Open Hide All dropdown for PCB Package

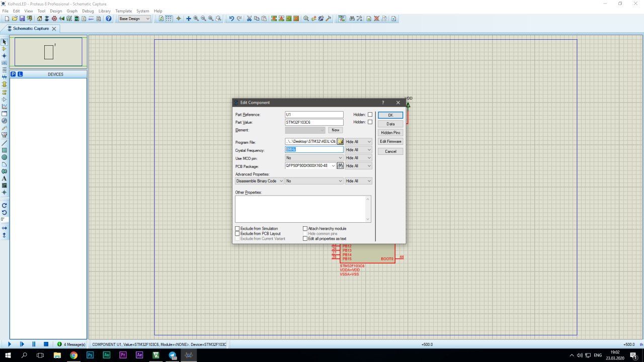358,166
